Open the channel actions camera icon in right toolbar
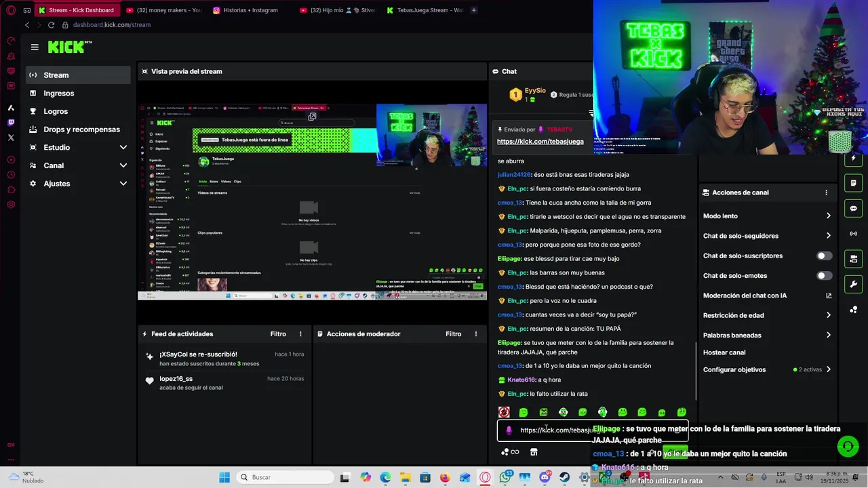Image resolution: width=868 pixels, height=488 pixels. click(x=853, y=259)
